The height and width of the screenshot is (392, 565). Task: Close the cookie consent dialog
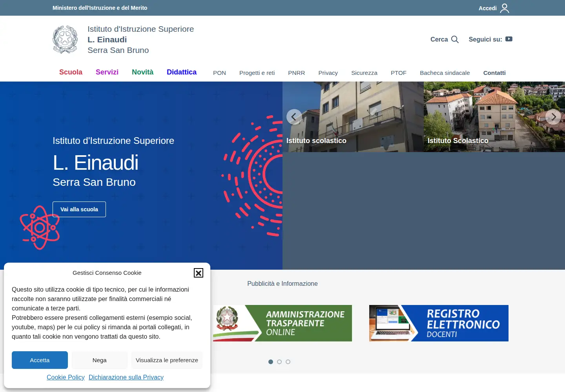199,273
